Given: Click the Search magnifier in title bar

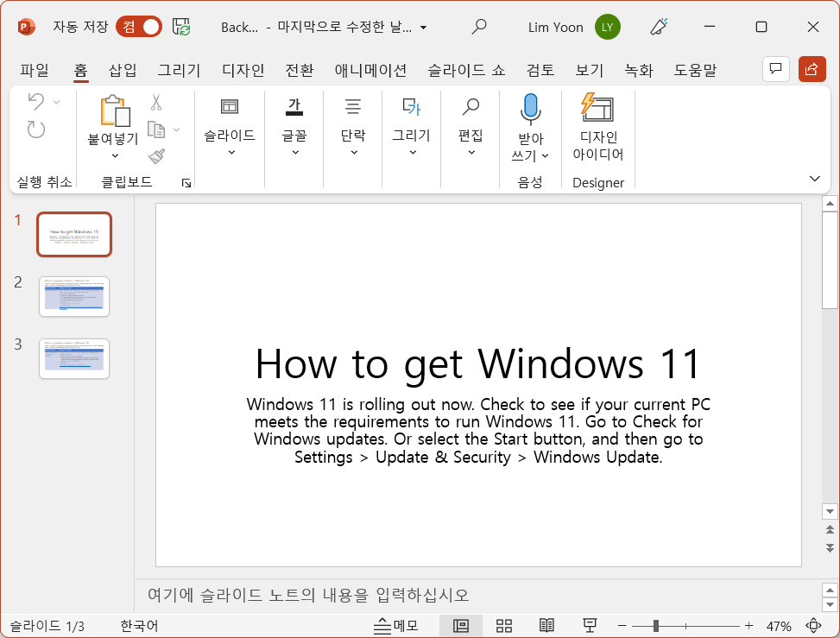Looking at the screenshot, I should [479, 27].
